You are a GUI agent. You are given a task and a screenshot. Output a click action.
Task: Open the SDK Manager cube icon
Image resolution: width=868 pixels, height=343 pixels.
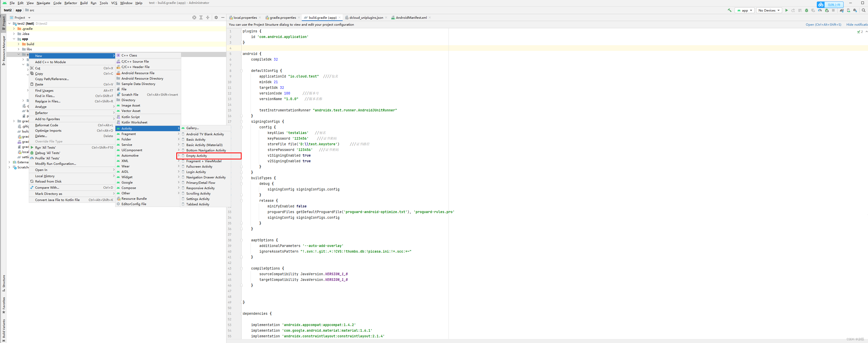pyautogui.click(x=855, y=11)
